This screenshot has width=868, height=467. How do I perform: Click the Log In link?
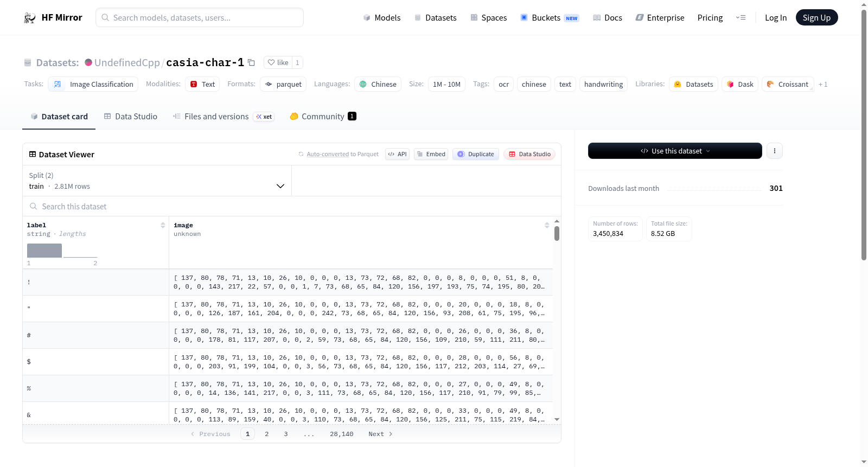(x=776, y=18)
